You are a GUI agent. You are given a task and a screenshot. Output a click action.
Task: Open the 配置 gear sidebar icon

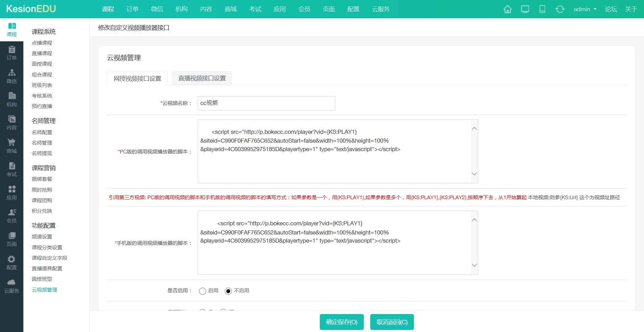point(12,263)
